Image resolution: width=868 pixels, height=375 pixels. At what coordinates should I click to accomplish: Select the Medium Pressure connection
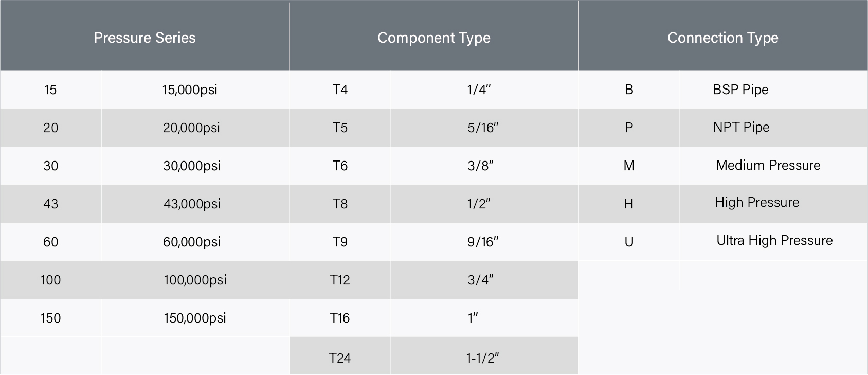click(768, 165)
